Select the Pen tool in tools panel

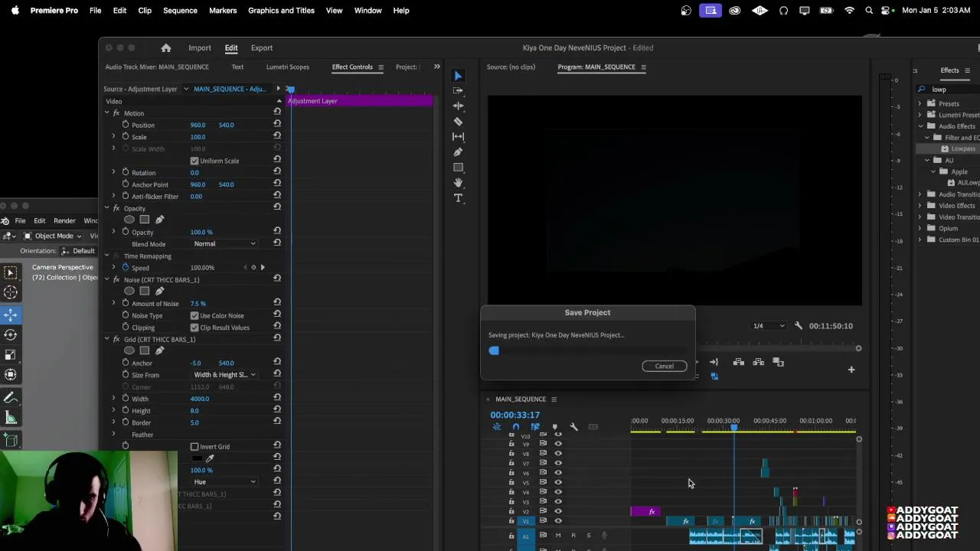[x=458, y=152]
